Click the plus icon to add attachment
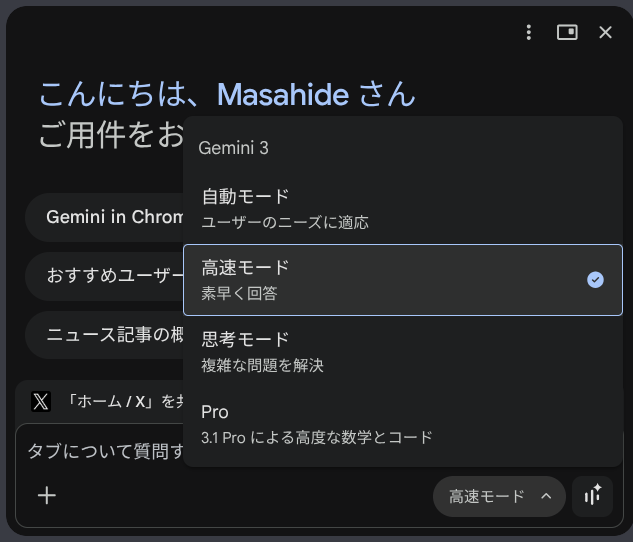 click(x=46, y=495)
